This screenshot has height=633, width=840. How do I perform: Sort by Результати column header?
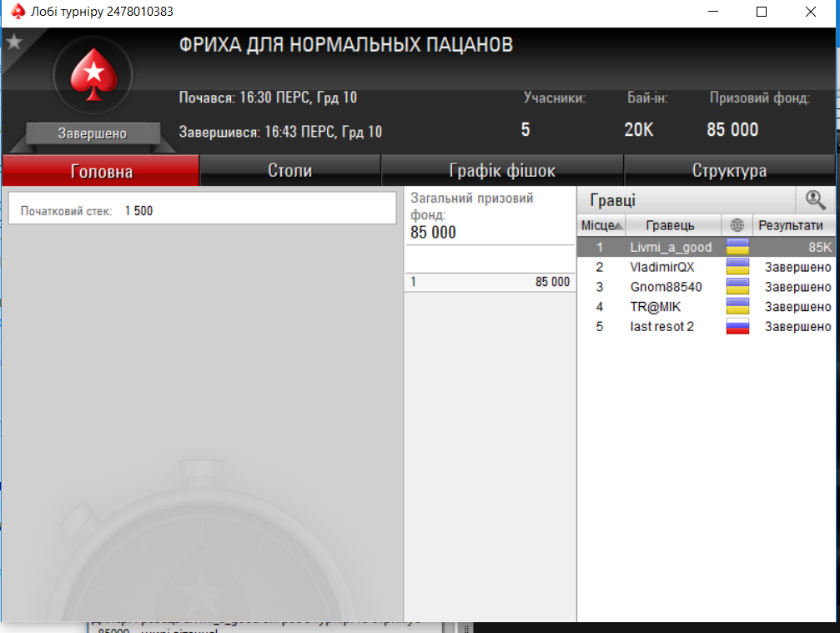tap(794, 225)
